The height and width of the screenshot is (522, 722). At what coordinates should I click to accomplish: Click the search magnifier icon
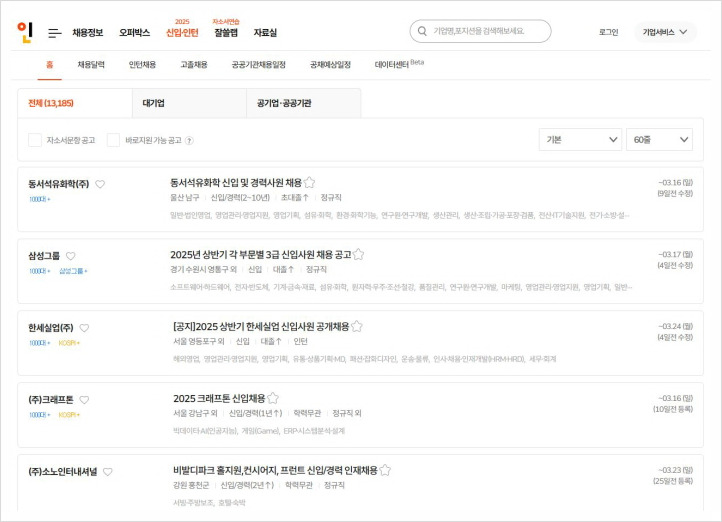tap(422, 31)
